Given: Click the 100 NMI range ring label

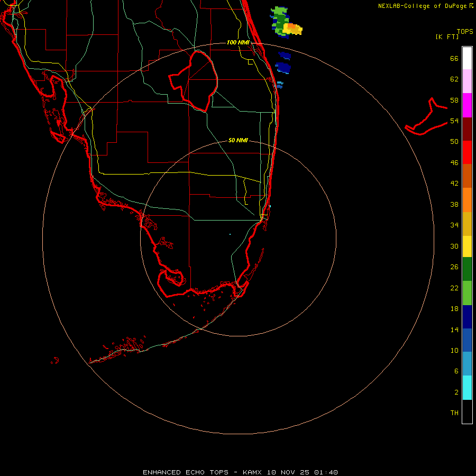Looking at the screenshot, I should coord(238,42).
